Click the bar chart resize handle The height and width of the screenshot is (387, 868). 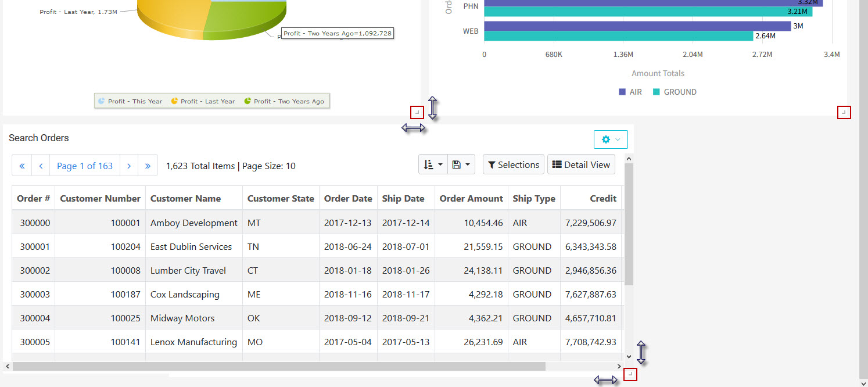[x=844, y=112]
